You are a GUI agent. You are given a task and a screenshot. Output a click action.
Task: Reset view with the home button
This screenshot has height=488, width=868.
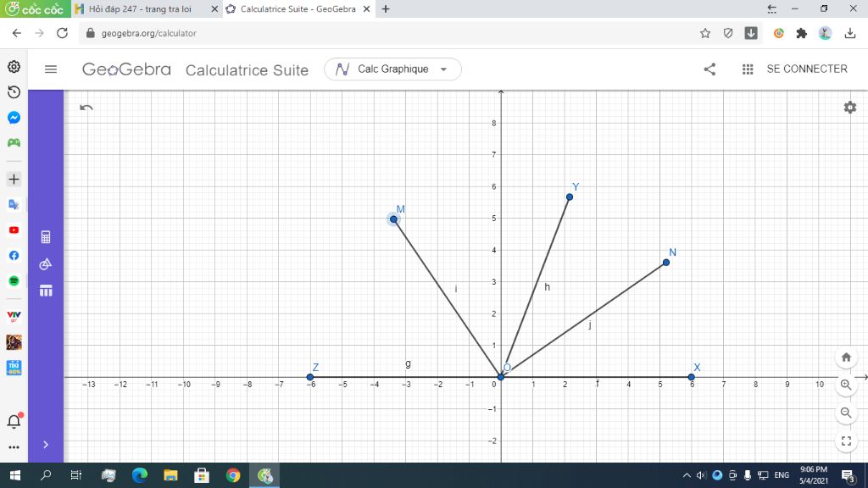846,357
